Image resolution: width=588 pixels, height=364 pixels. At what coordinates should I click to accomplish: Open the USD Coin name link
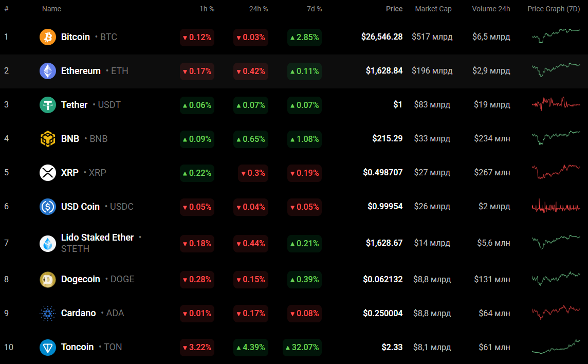80,206
